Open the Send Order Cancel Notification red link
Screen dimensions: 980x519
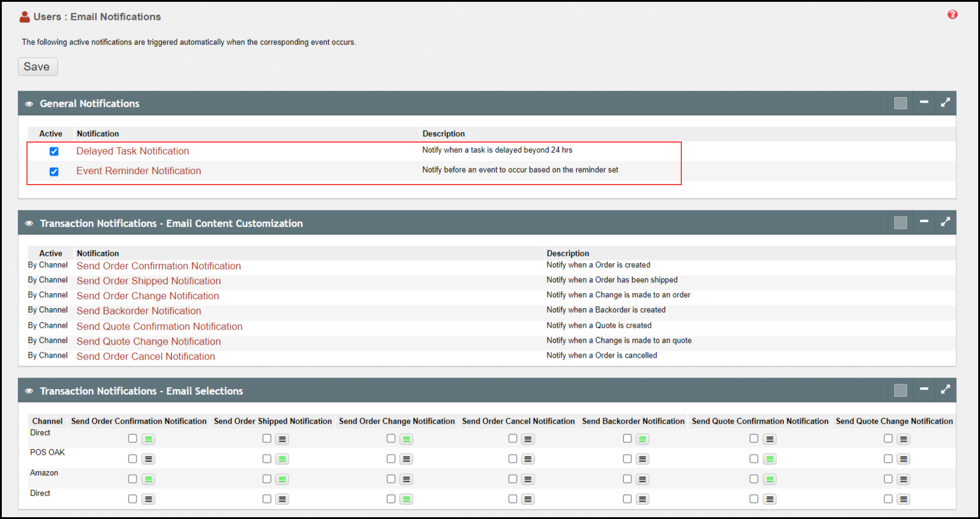[146, 357]
